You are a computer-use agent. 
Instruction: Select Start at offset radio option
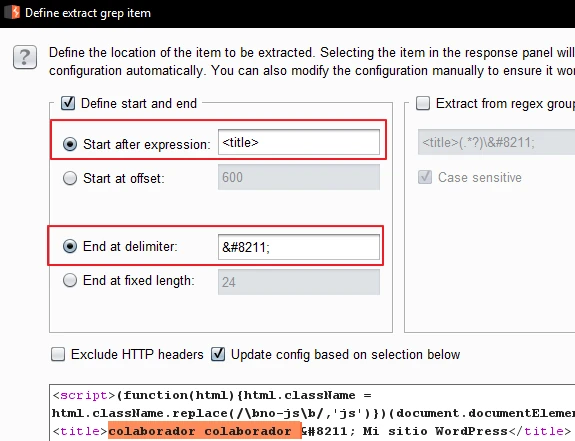click(x=70, y=178)
